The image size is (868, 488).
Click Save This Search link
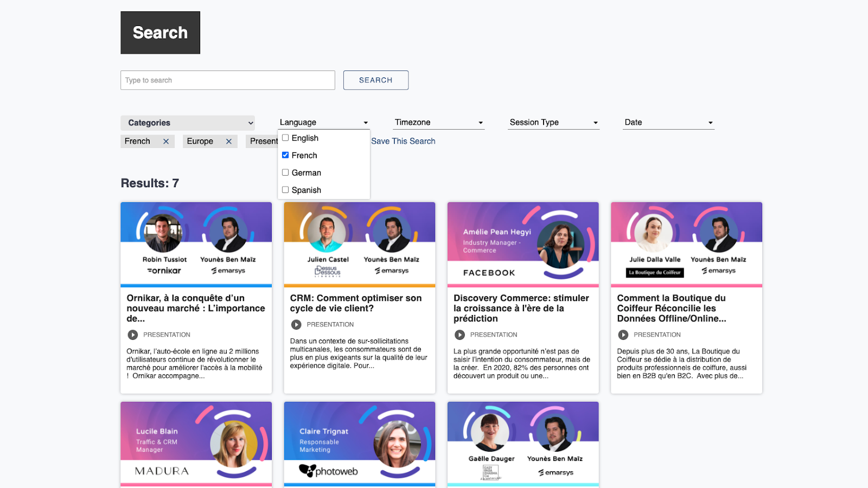(403, 141)
